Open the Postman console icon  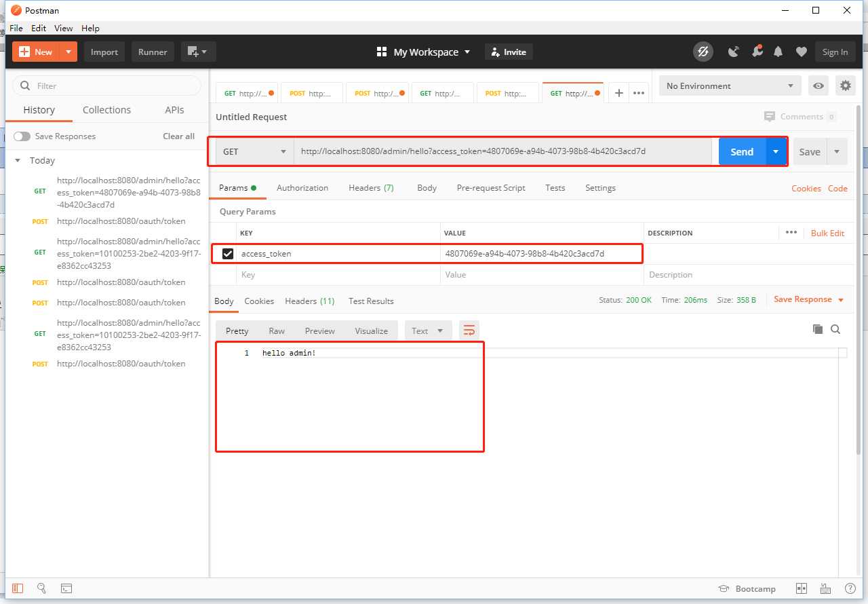pos(66,588)
